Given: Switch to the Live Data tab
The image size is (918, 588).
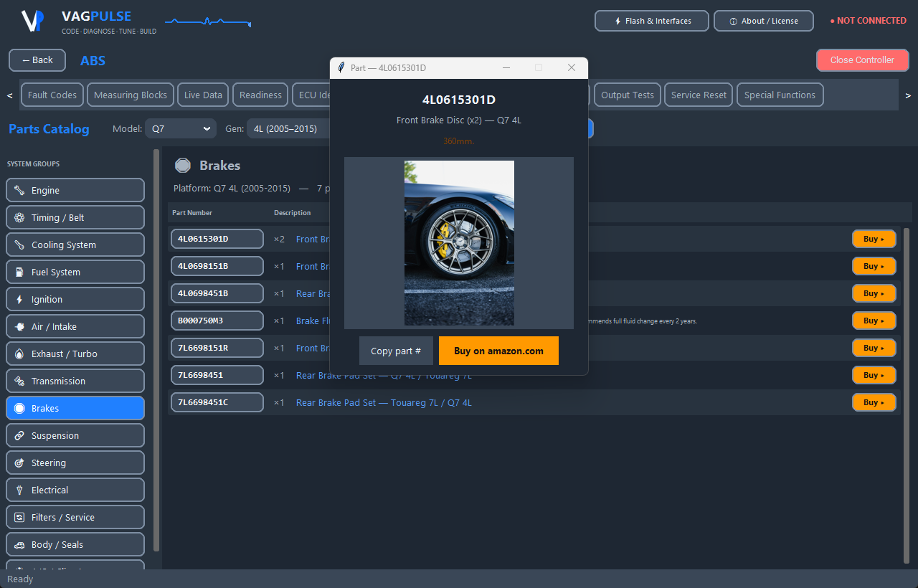Looking at the screenshot, I should point(203,95).
